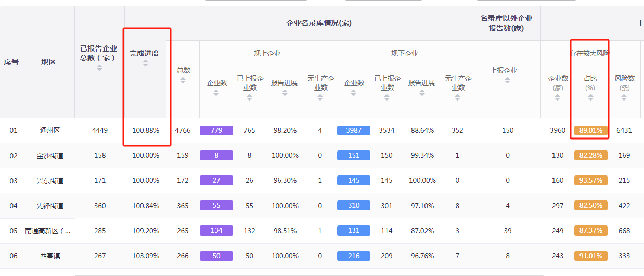Sort the 总数 column via its arrows
The height and width of the screenshot is (276, 644).
click(183, 80)
